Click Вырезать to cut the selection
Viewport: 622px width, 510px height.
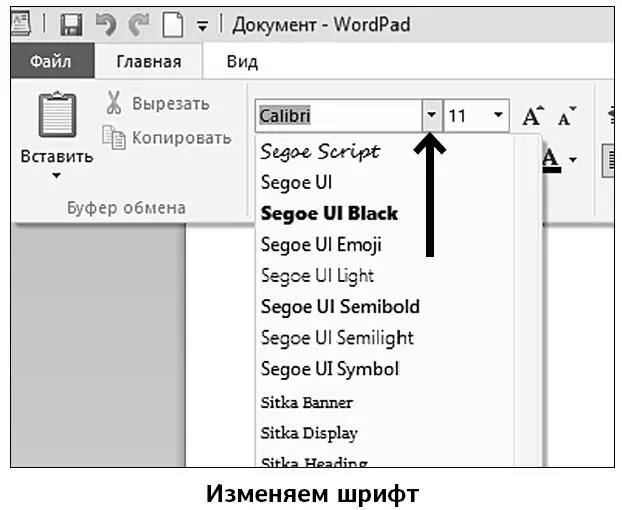[157, 103]
